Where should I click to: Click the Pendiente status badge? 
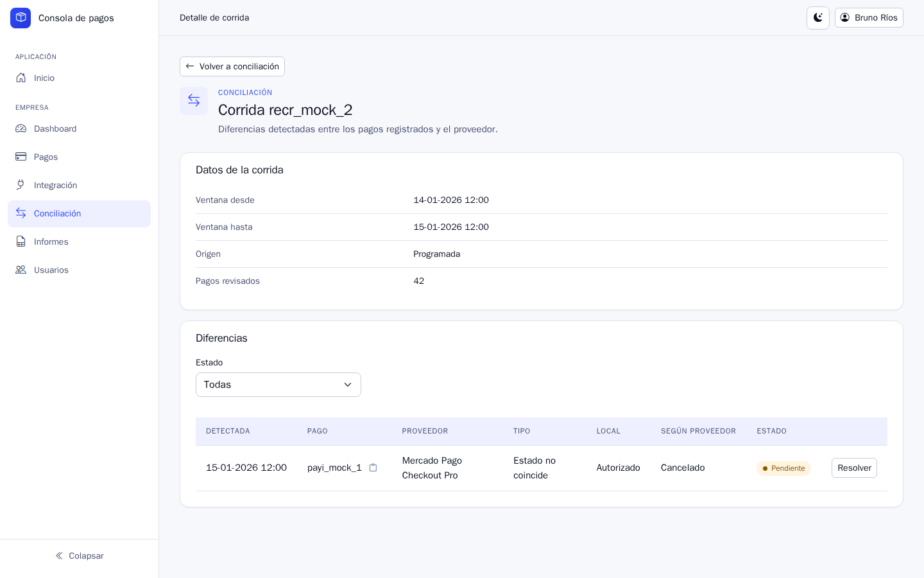(783, 468)
